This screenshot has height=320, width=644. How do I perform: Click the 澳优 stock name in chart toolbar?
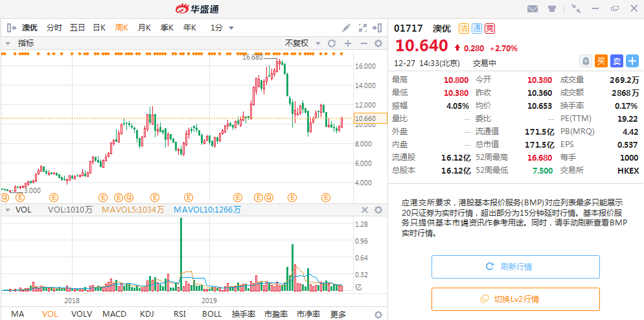click(30, 28)
